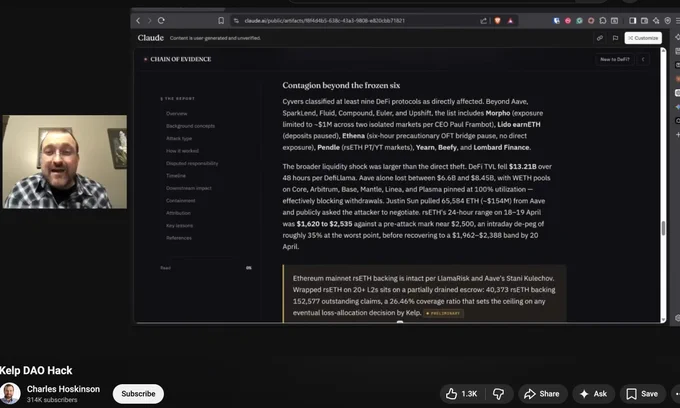The width and height of the screenshot is (680, 408).
Task: Click the Share button under the video
Action: (x=543, y=394)
